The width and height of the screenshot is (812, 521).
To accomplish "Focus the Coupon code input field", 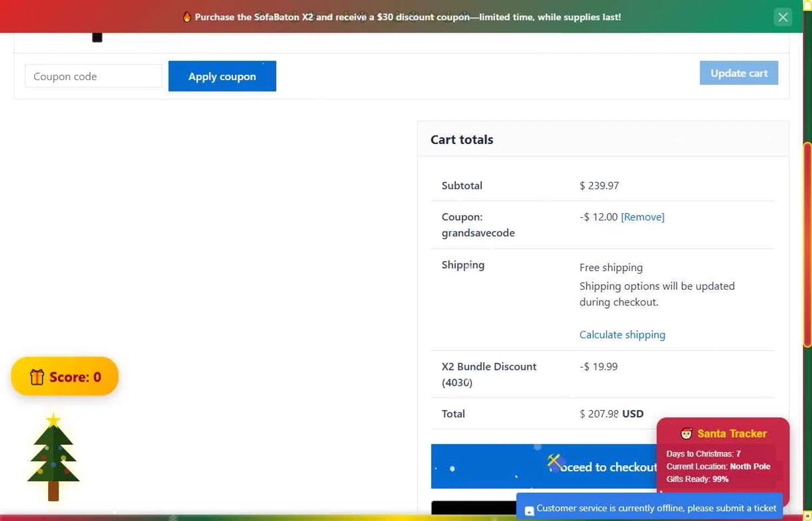I will 94,76.
